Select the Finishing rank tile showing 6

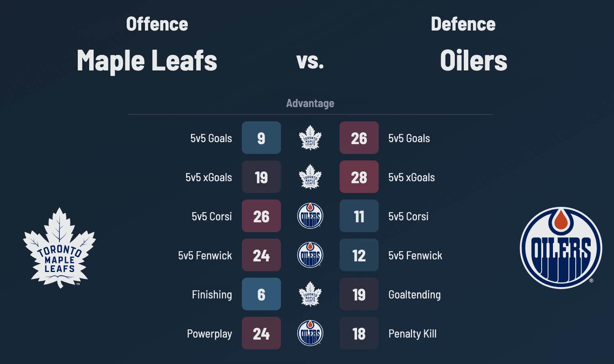(x=261, y=294)
